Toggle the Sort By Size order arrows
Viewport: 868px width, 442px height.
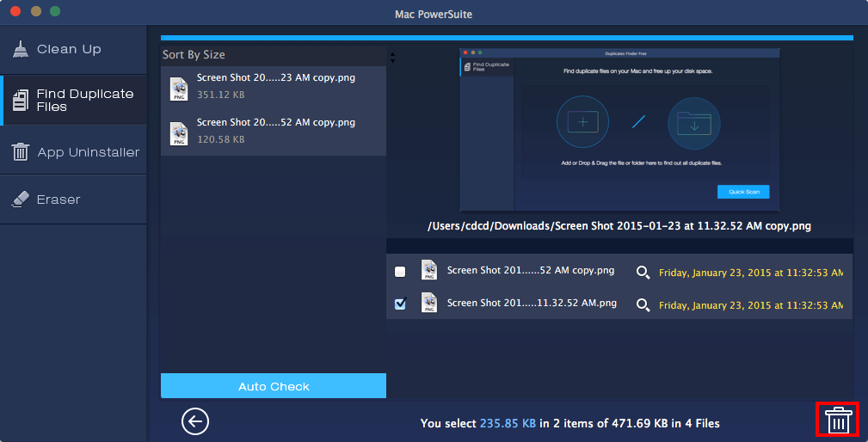[x=392, y=58]
